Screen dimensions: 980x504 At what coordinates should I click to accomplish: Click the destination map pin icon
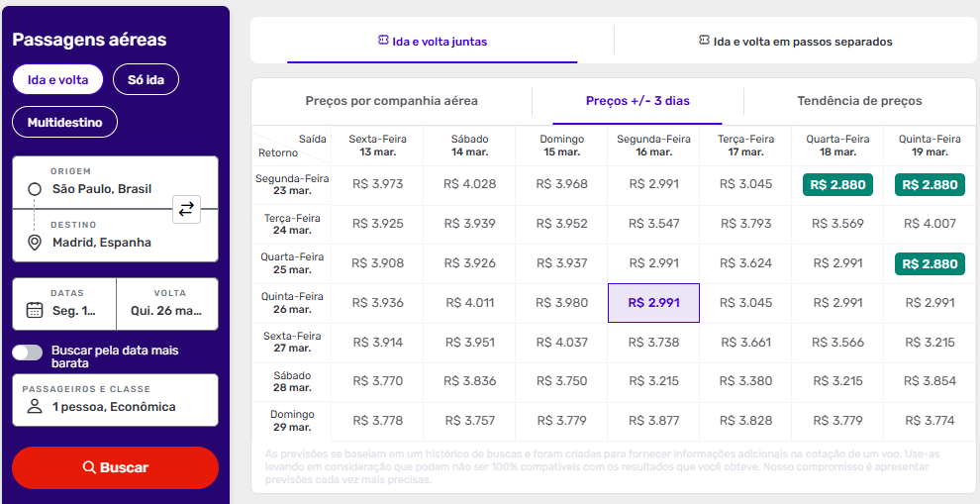click(35, 243)
